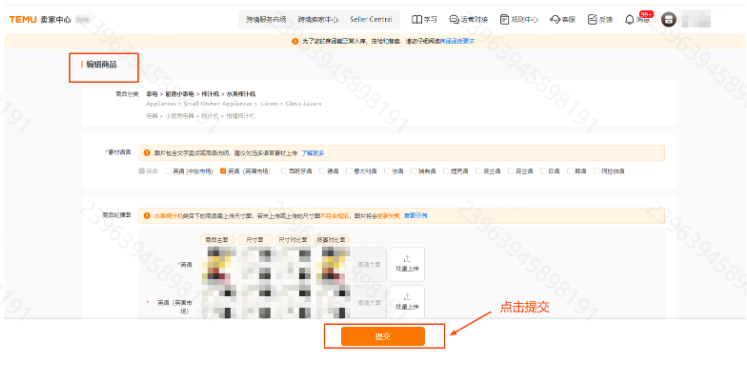This screenshot has width=747, height=366.
Task: Open the 规则中心 document icon
Action: [505, 20]
